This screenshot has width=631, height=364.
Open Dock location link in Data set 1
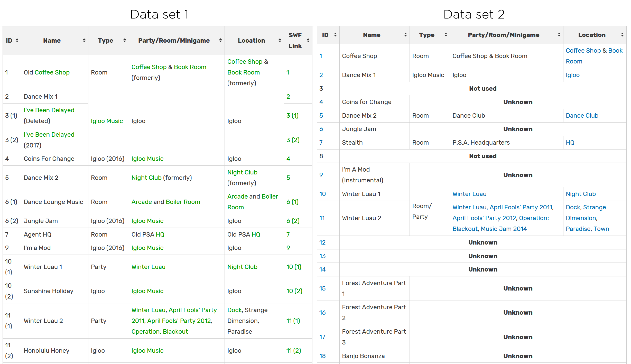point(235,310)
